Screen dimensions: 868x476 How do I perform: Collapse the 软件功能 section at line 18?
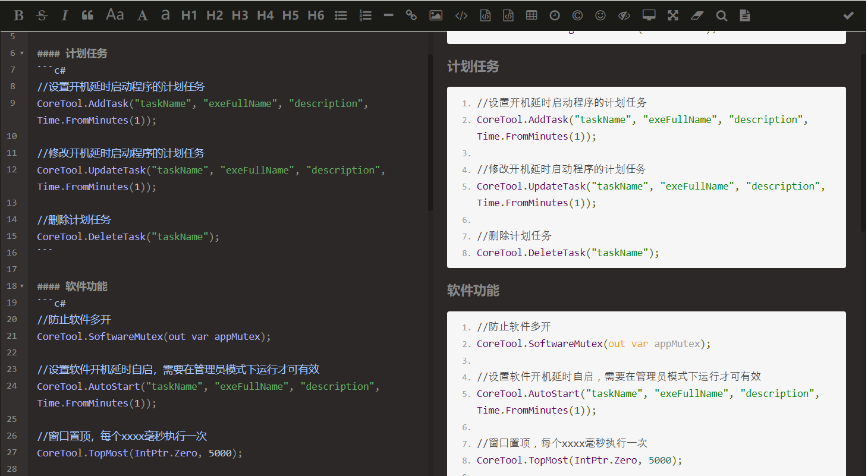coord(23,286)
